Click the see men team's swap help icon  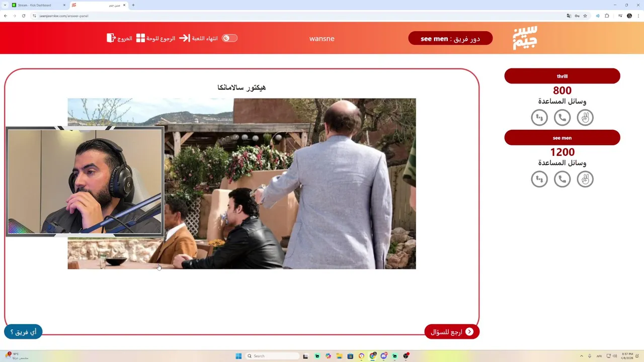(x=539, y=179)
